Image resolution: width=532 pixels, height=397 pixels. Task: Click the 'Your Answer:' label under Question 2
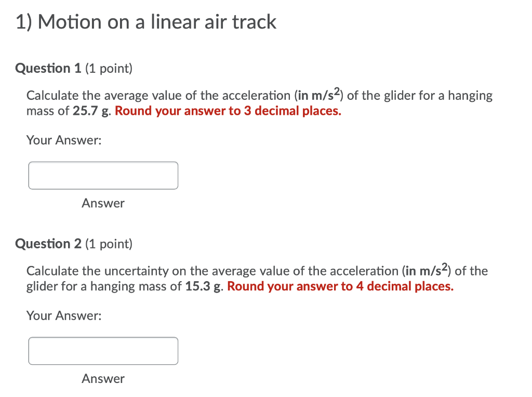(x=64, y=316)
